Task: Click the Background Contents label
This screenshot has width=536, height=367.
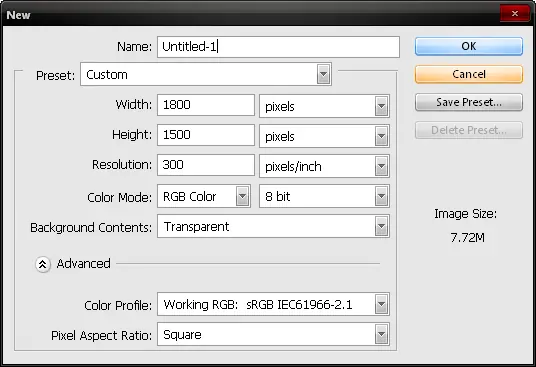Action: pos(91,228)
